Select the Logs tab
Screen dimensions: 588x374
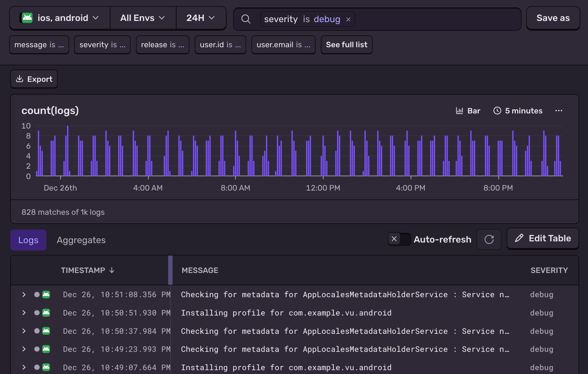(28, 240)
